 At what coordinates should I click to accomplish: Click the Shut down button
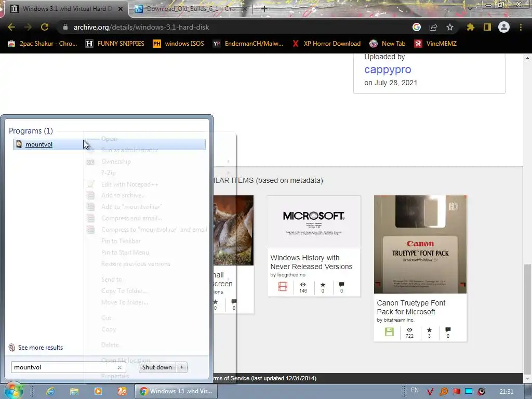point(157,367)
